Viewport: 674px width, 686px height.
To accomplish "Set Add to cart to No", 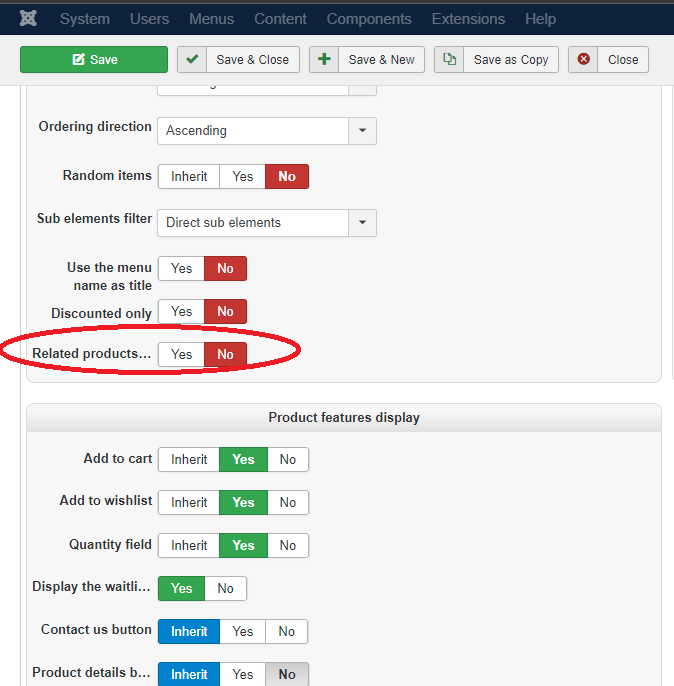I will click(x=288, y=459).
